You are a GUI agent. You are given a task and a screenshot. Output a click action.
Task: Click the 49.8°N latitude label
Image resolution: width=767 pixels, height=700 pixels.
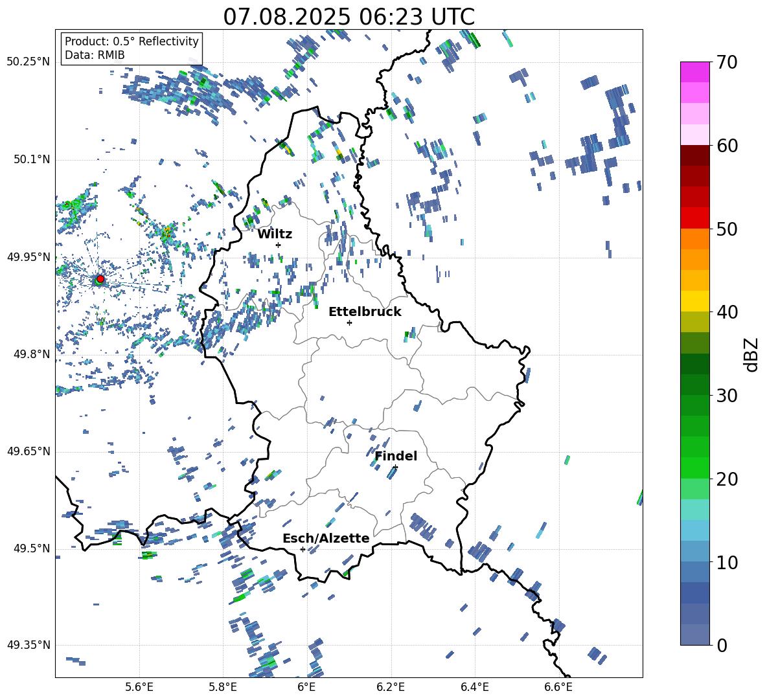coord(31,354)
